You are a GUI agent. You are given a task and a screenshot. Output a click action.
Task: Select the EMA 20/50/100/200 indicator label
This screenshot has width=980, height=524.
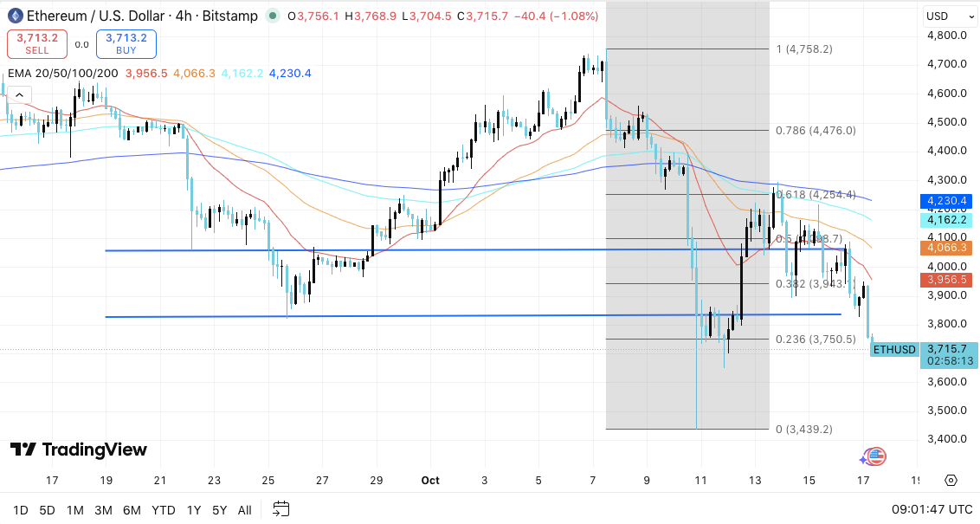[x=62, y=74]
